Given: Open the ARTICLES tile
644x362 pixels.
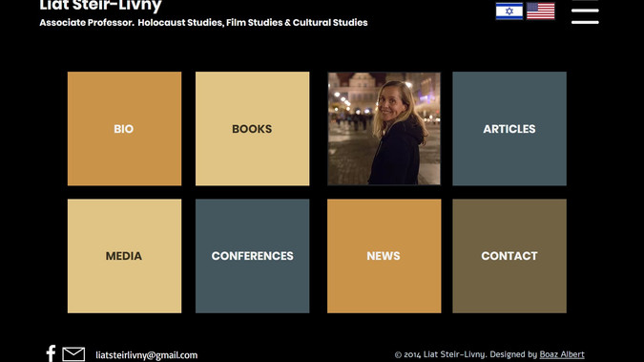Looking at the screenshot, I should tap(509, 129).
